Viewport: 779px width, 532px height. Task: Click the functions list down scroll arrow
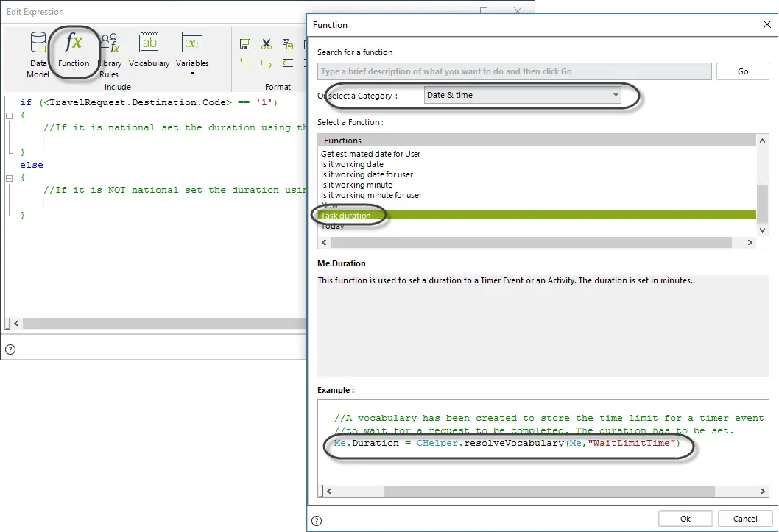(762, 230)
